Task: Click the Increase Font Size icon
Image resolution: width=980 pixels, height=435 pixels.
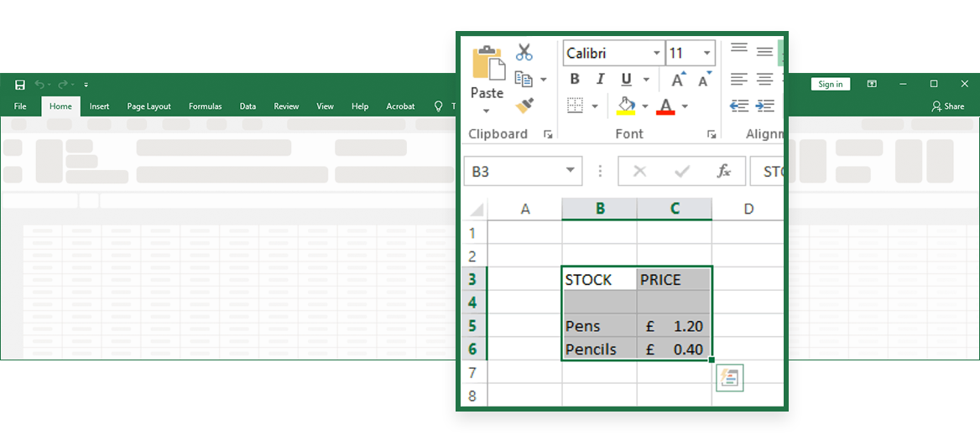Action: (x=678, y=80)
